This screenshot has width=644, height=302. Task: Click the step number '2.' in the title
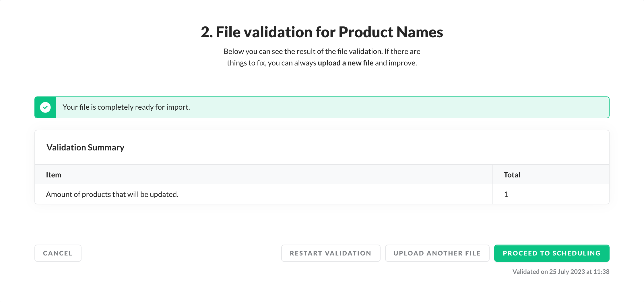207,32
